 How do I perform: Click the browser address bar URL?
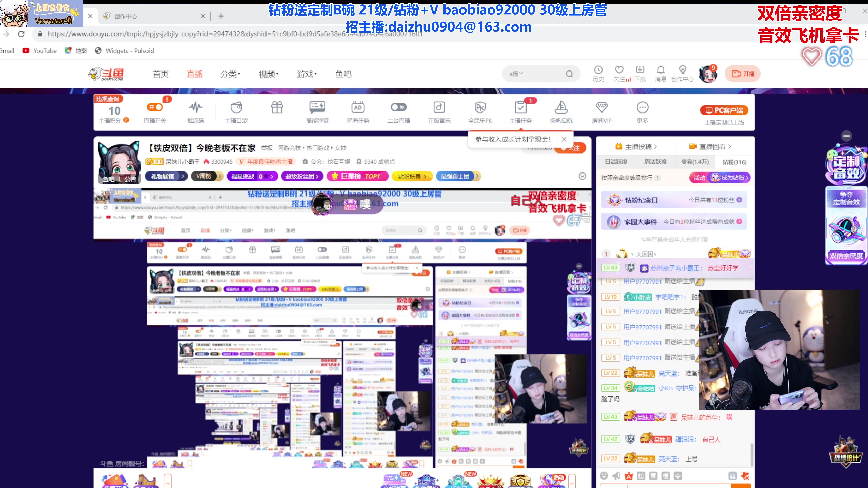pyautogui.click(x=235, y=34)
